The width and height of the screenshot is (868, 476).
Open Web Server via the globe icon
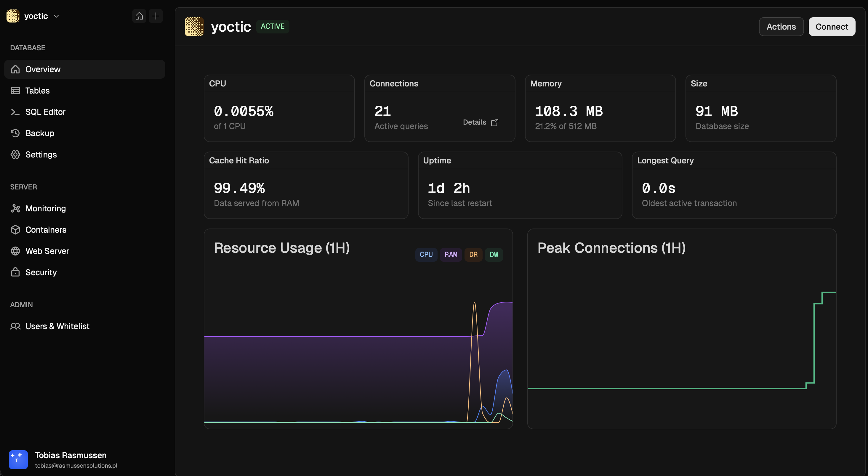click(15, 251)
